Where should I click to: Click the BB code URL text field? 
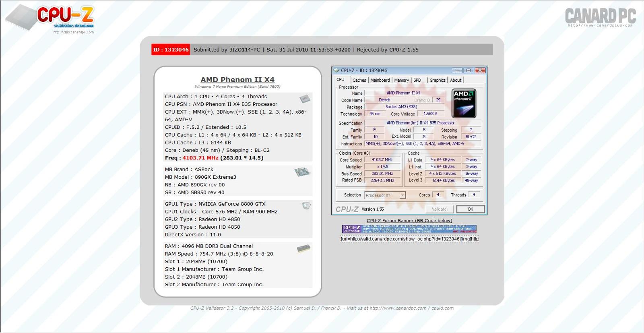[409, 239]
